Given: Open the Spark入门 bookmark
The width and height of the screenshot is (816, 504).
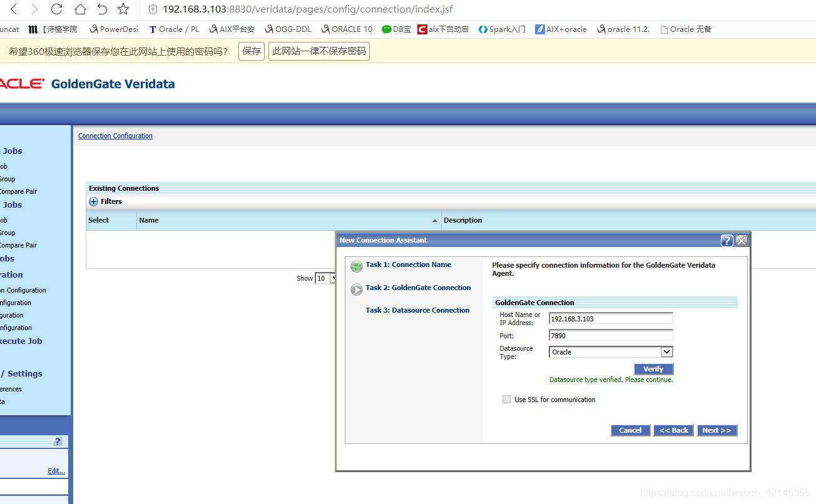Looking at the screenshot, I should [502, 29].
